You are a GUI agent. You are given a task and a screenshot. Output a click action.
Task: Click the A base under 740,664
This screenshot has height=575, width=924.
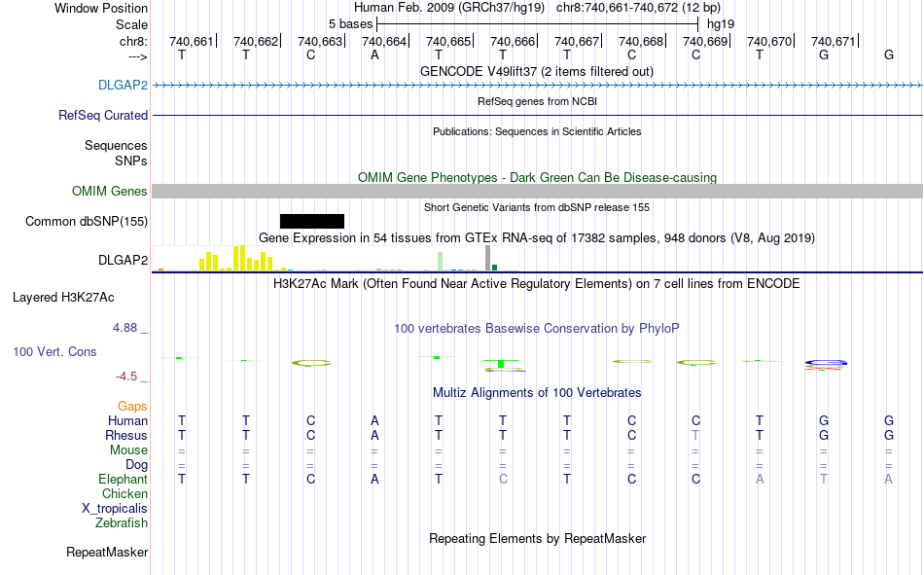click(x=374, y=54)
